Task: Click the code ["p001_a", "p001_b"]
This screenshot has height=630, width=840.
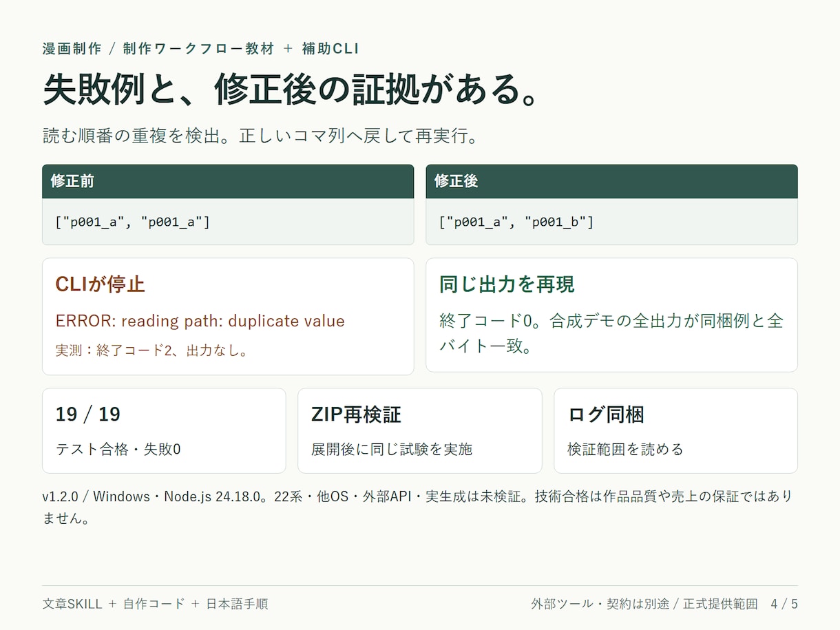Action: (x=516, y=222)
